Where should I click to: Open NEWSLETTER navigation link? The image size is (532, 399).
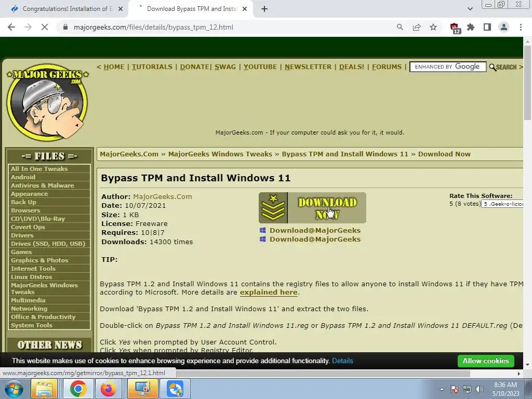(308, 67)
